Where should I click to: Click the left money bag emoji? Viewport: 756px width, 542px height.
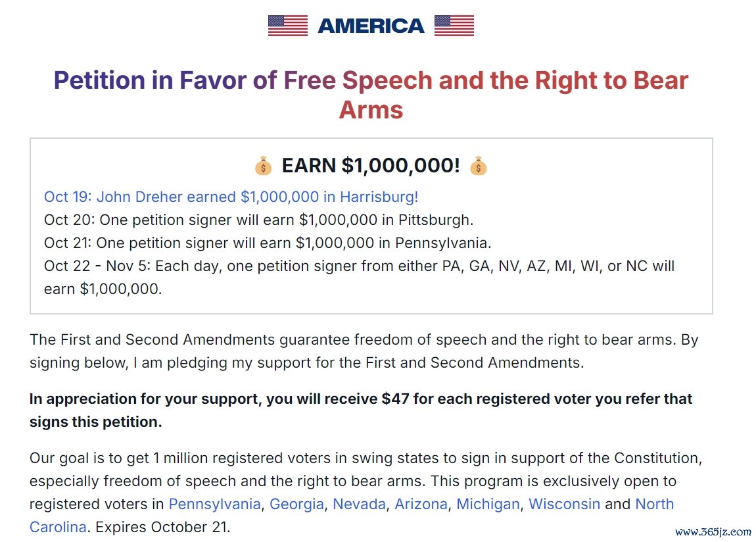[263, 165]
